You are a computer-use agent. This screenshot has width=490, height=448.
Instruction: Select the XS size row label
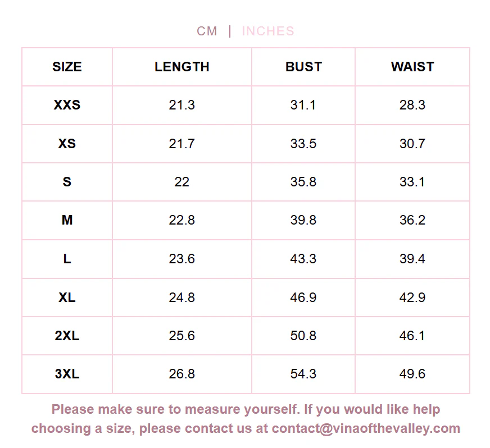click(67, 144)
